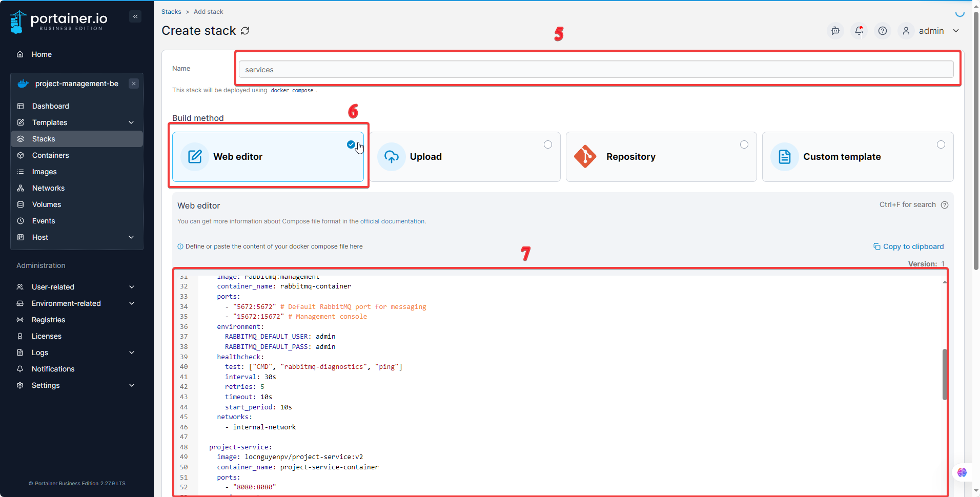The height and width of the screenshot is (497, 980).
Task: Go to Containers in the sidebar
Action: click(50, 155)
